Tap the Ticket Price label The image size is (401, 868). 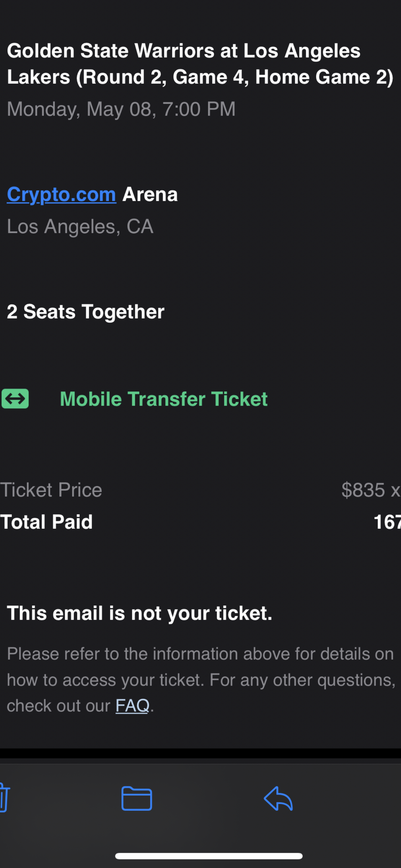click(51, 490)
